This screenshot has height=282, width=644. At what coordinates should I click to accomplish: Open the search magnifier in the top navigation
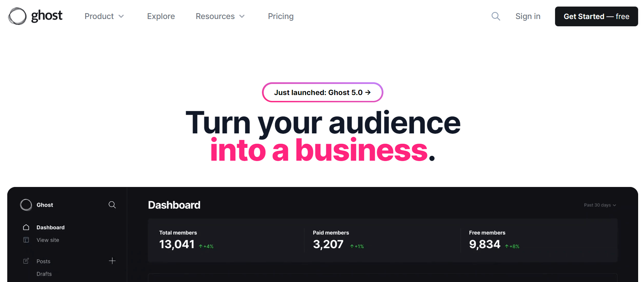pyautogui.click(x=496, y=16)
